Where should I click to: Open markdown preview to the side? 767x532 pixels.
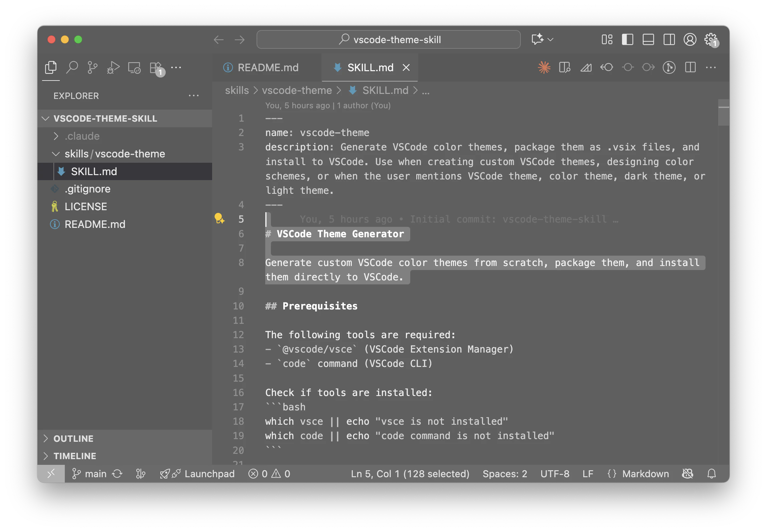565,68
